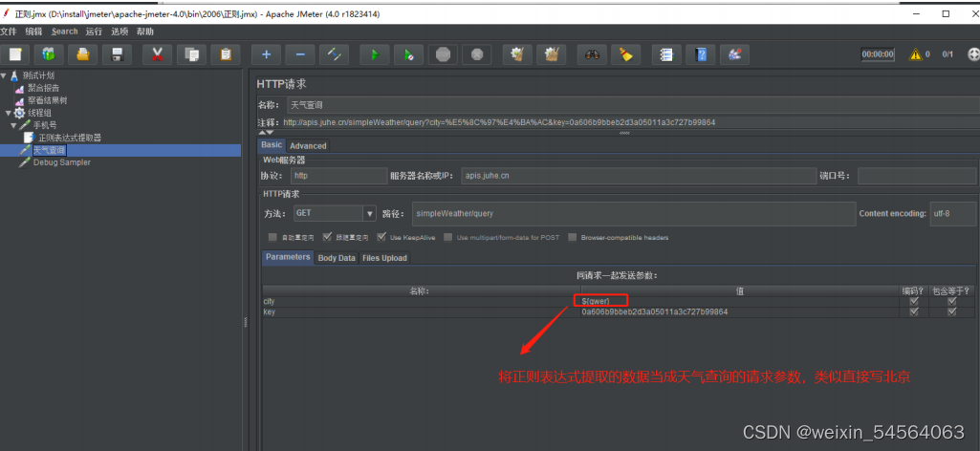Select 察看结果树 in the tree
Screen dimensions: 980x451
pyautogui.click(x=47, y=100)
